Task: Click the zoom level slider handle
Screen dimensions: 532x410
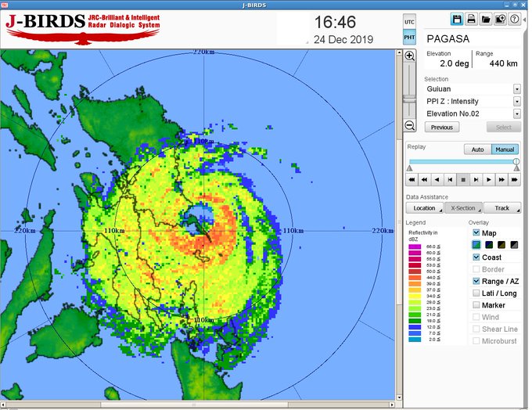Action: [x=409, y=99]
